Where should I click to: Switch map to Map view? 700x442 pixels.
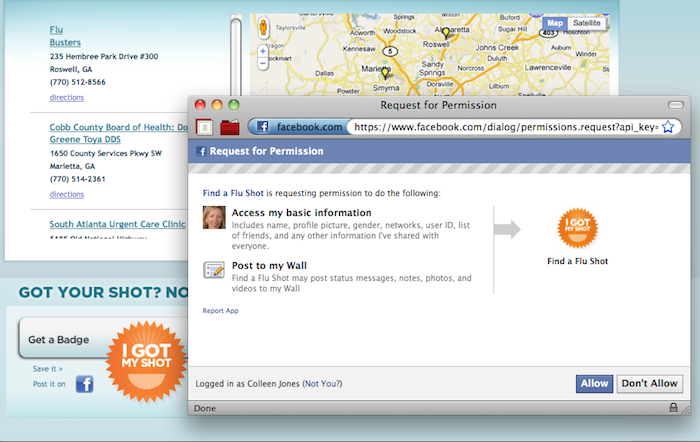(x=555, y=23)
